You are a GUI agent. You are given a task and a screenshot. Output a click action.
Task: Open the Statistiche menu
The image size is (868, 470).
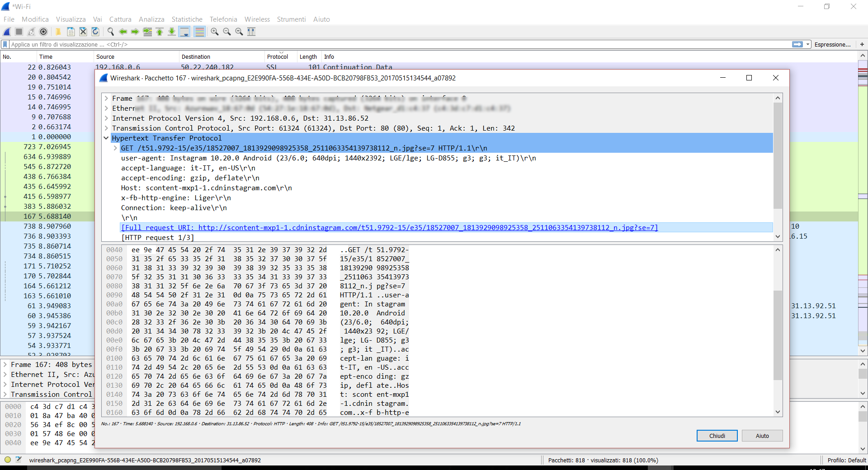(x=187, y=19)
